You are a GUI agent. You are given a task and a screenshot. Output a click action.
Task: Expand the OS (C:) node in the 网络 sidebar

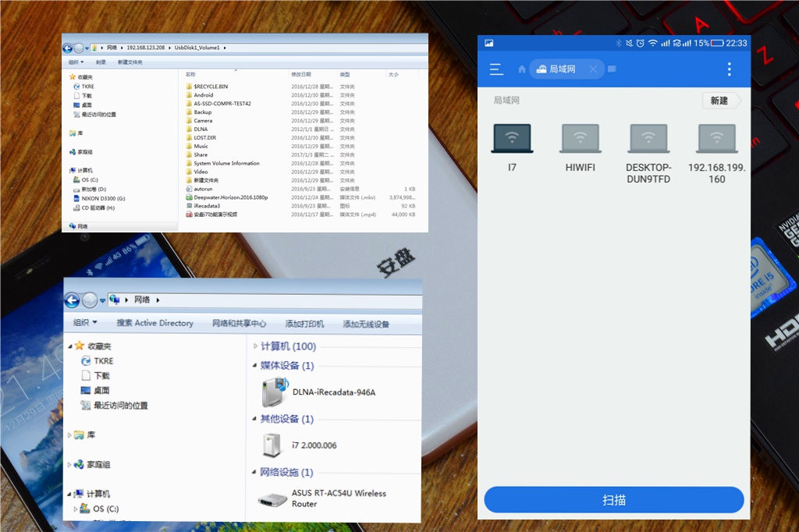pos(76,509)
